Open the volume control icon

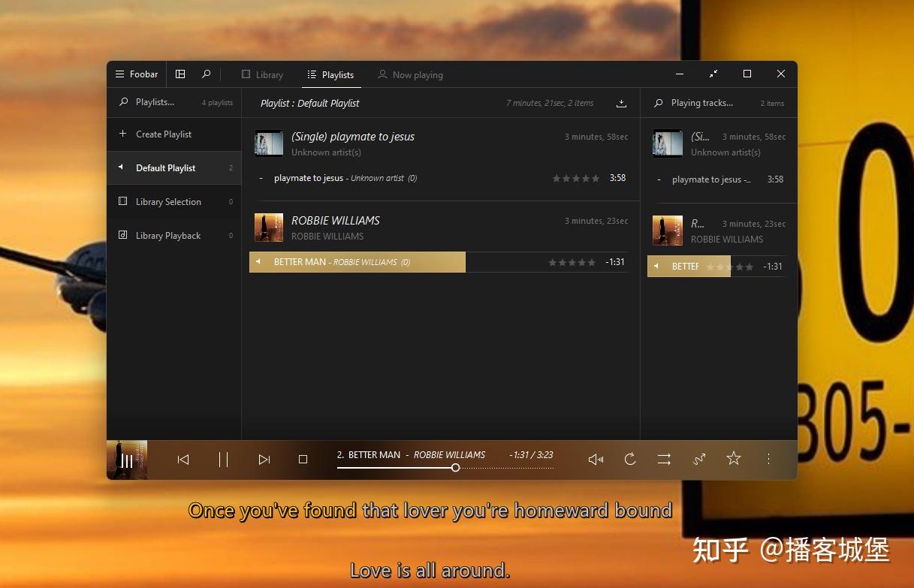pyautogui.click(x=596, y=459)
